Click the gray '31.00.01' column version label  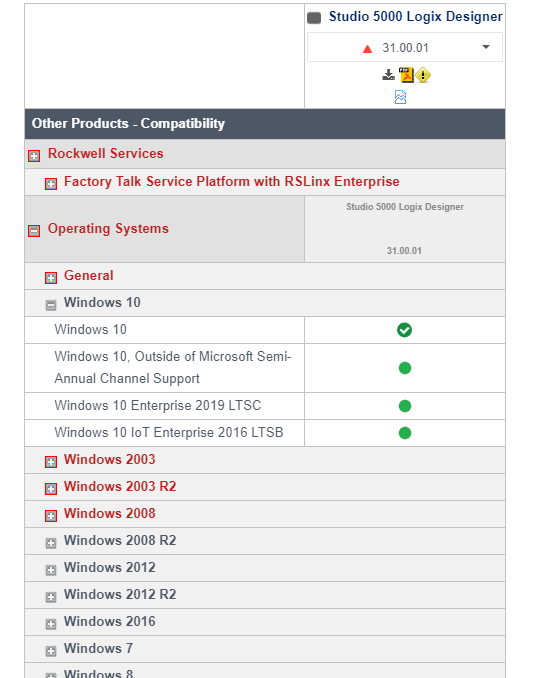(x=404, y=251)
